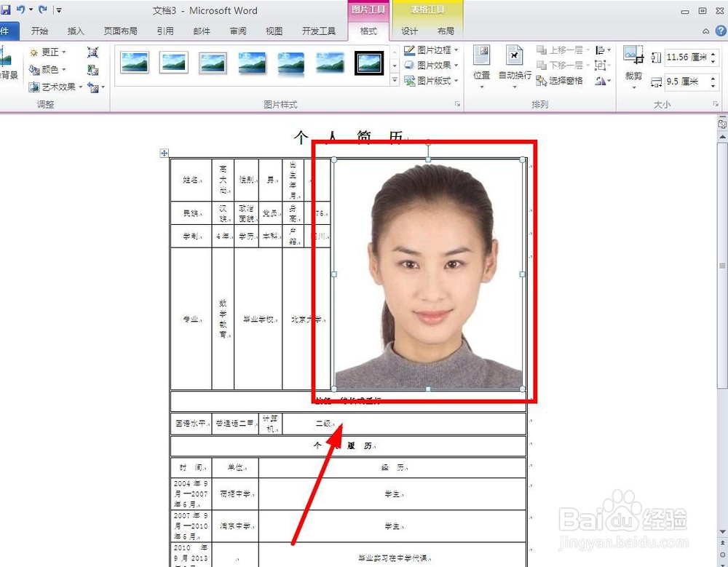Screen dimensions: 728x567
Task: Open the Corrections (更正) dropdown
Action: coord(48,52)
